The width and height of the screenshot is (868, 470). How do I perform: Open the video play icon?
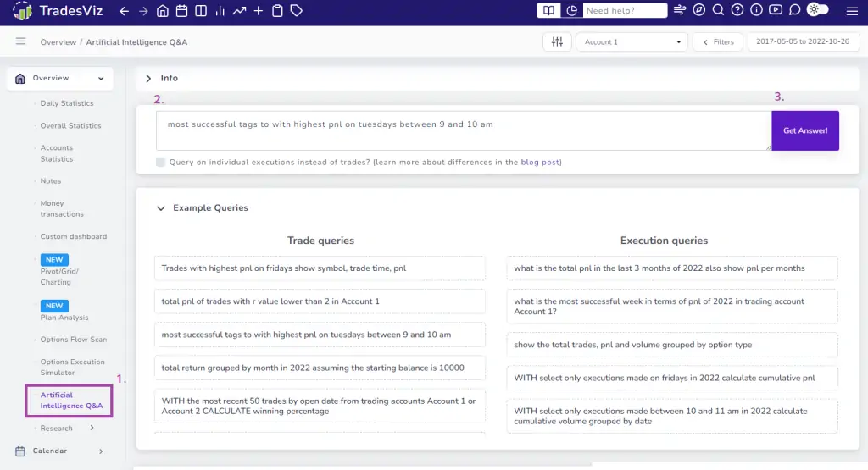click(776, 10)
